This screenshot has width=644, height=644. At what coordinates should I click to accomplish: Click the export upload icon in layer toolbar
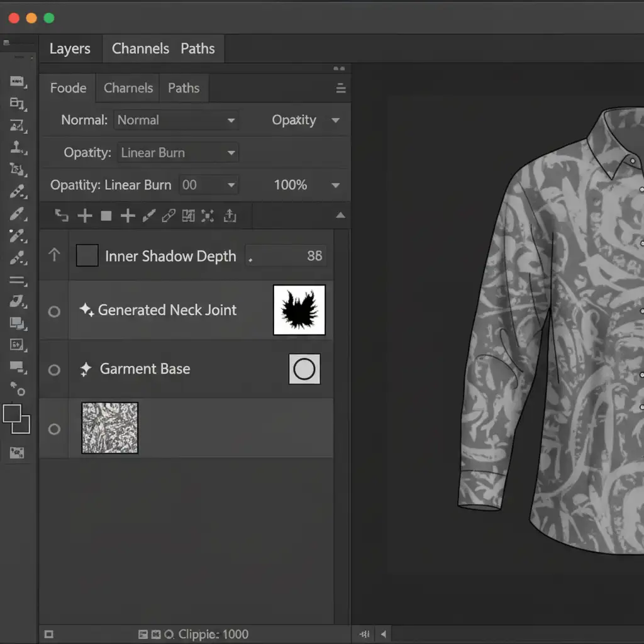click(230, 216)
